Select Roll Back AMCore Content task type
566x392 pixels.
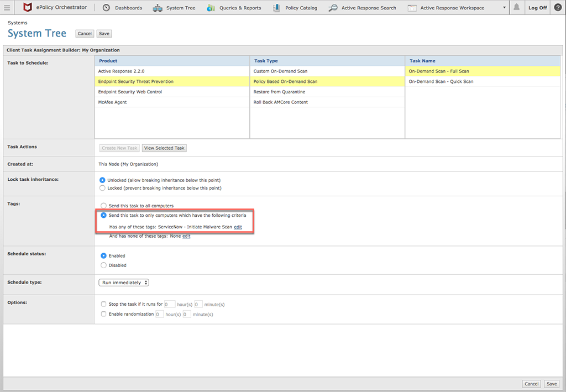(327, 102)
